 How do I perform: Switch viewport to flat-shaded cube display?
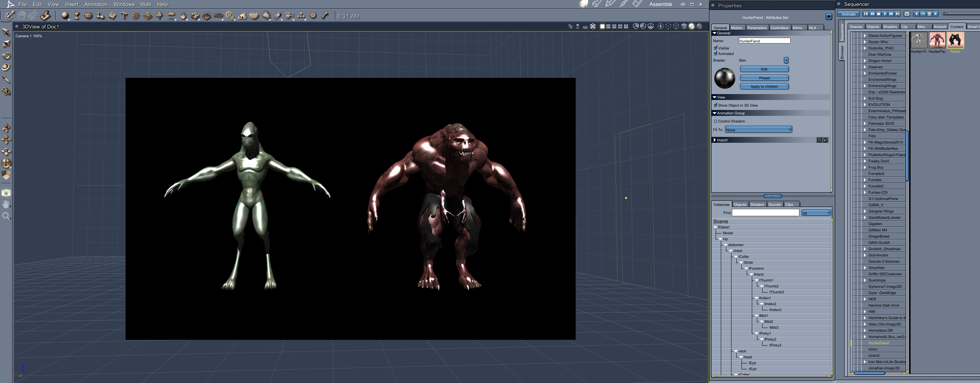(683, 26)
